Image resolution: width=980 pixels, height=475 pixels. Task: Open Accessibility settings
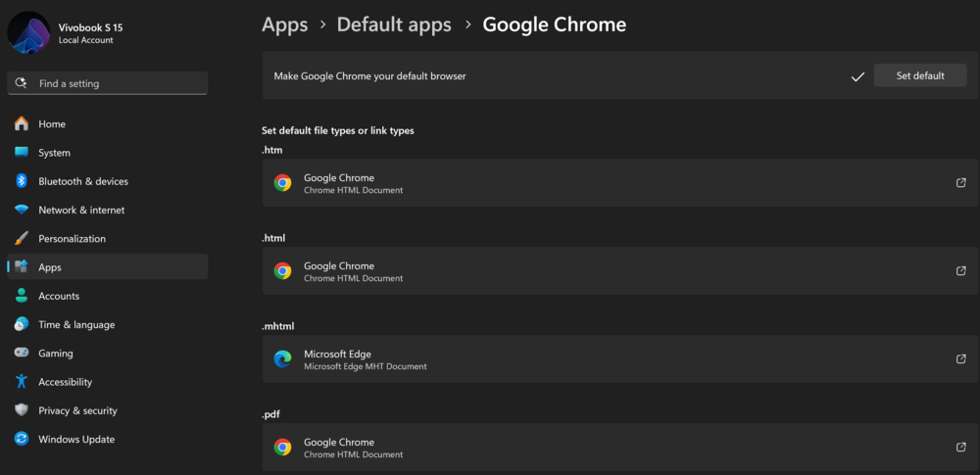pyautogui.click(x=108, y=382)
